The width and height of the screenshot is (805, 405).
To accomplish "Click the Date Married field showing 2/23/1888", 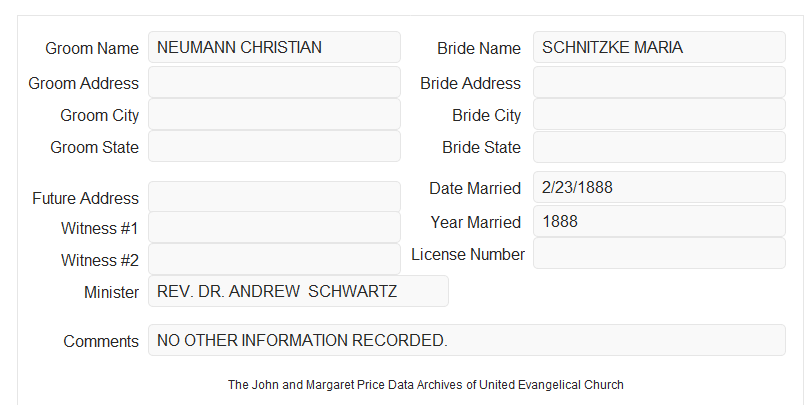I will coord(659,187).
